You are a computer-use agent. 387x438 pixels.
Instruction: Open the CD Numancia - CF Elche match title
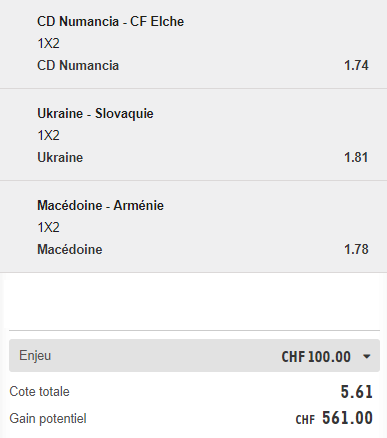click(110, 21)
